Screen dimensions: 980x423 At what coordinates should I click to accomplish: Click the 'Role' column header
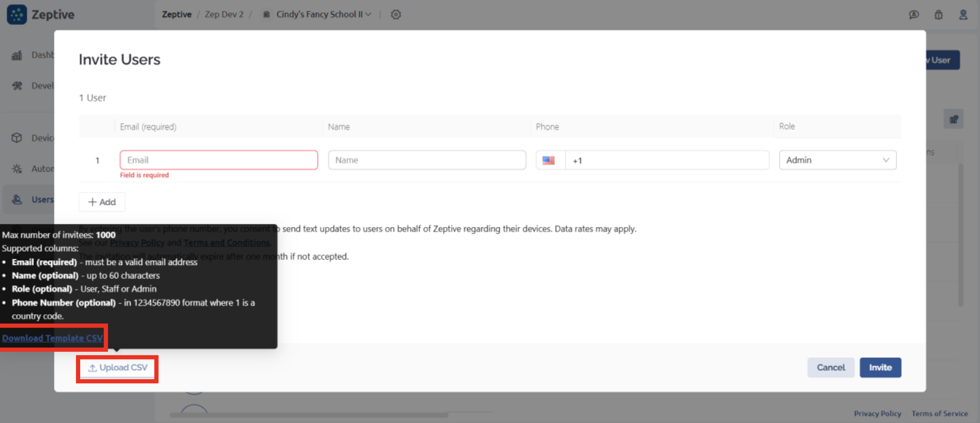[787, 126]
